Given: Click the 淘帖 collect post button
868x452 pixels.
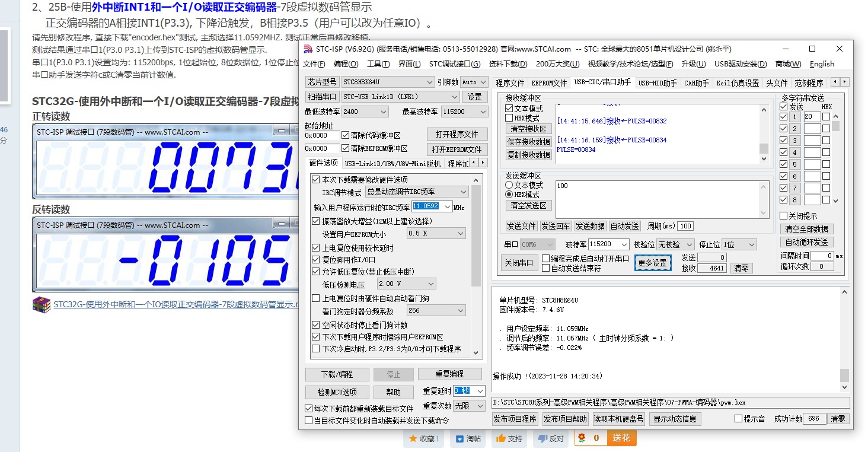Looking at the screenshot, I should pyautogui.click(x=467, y=438).
